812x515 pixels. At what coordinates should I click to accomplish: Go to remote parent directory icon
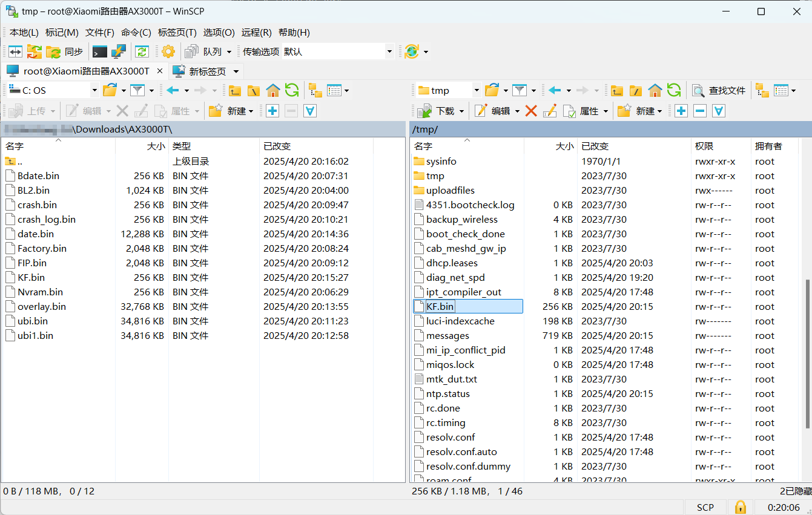coord(616,91)
